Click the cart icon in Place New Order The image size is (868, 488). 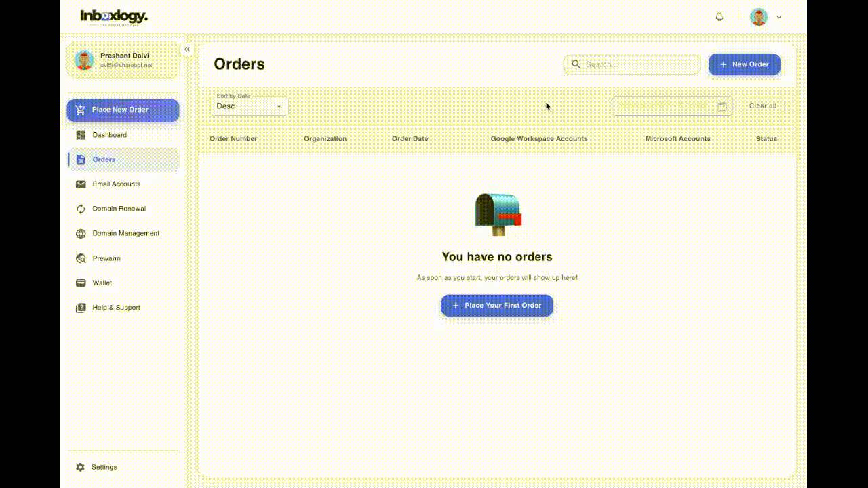pyautogui.click(x=81, y=110)
